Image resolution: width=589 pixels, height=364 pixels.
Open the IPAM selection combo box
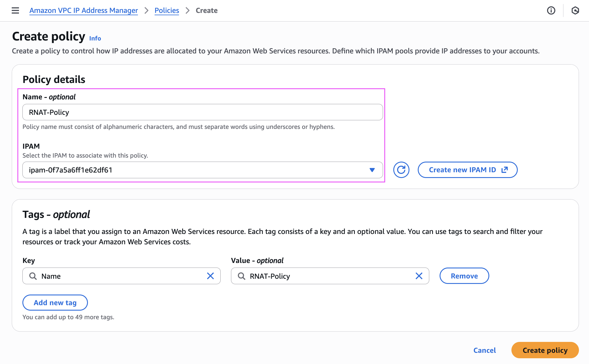coord(195,170)
